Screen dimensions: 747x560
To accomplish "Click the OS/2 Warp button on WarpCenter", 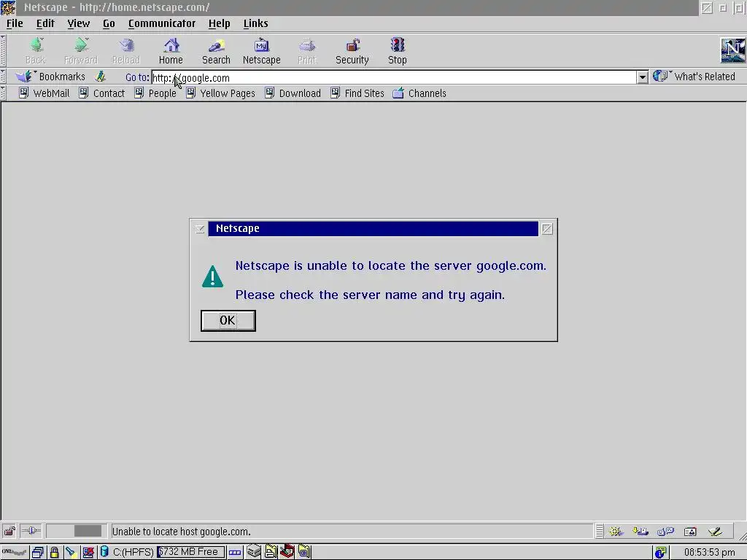I will [15, 553].
